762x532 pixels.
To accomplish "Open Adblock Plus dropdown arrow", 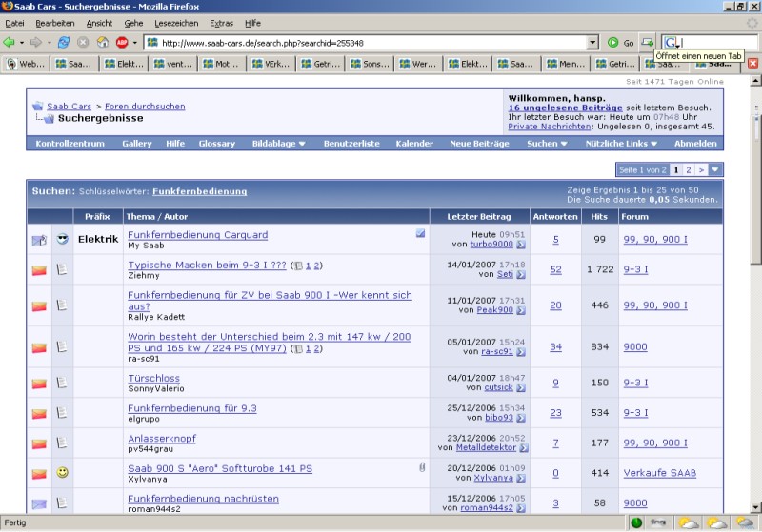I will 134,43.
